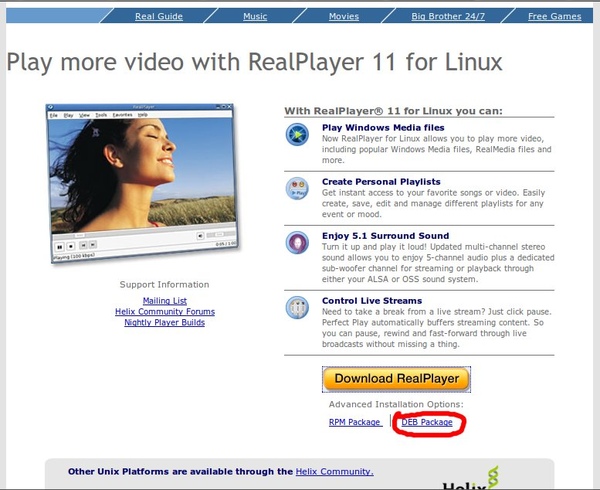
Task: Open the Free Games navigation link
Action: 554,16
